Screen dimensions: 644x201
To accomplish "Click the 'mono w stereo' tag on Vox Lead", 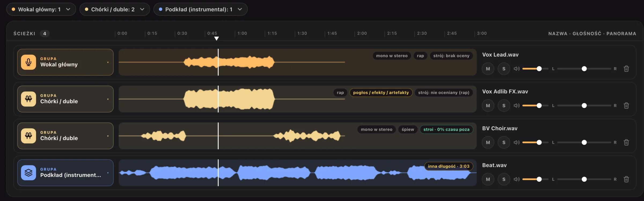I will [x=392, y=56].
